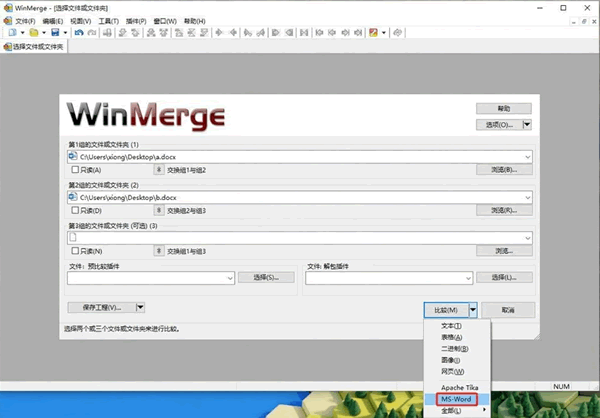This screenshot has width=600, height=418.
Task: Swap group 2 and group 3 paths
Action: coord(159,210)
